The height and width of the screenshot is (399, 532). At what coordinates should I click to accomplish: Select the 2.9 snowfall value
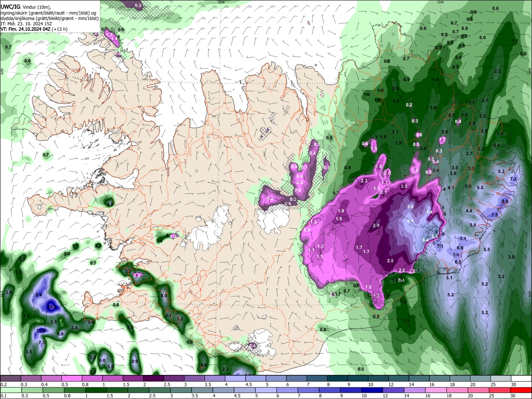376,225
